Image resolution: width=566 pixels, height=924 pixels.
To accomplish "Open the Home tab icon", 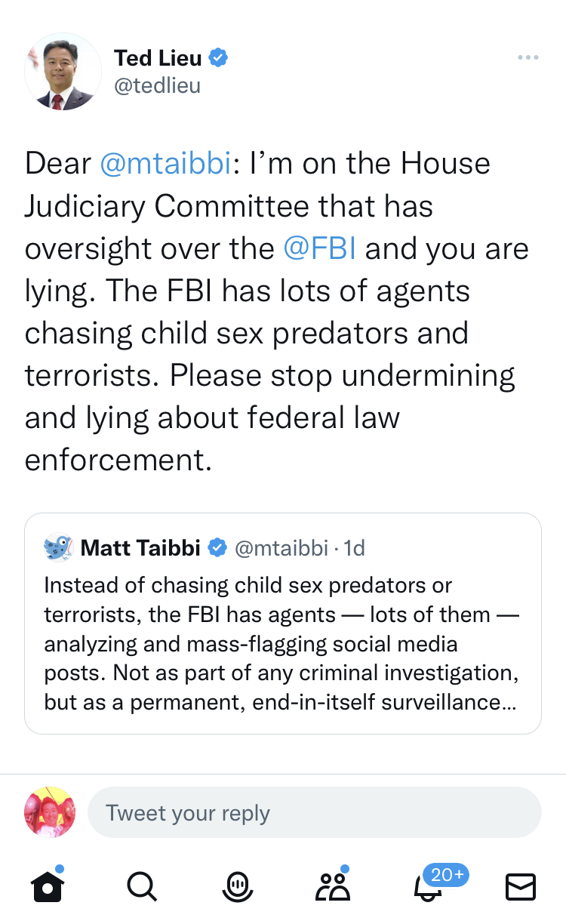I will (x=47, y=887).
